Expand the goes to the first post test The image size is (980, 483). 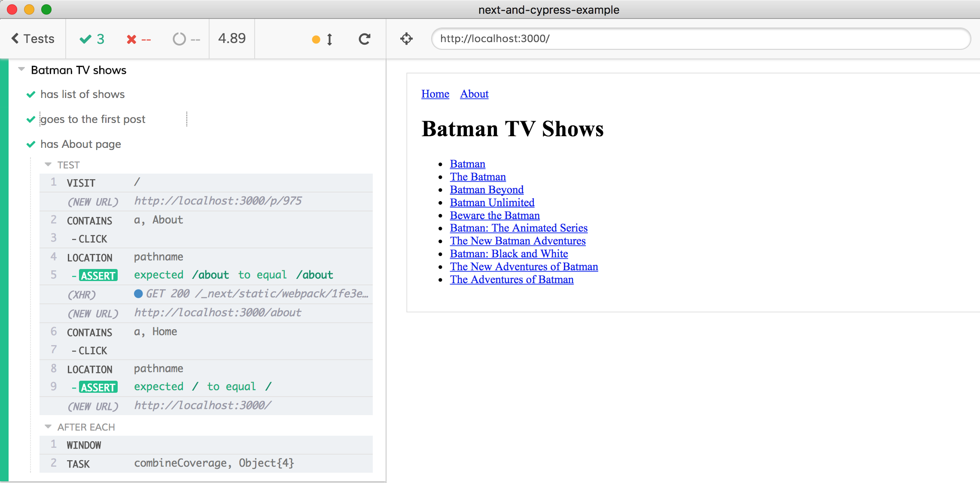(93, 119)
